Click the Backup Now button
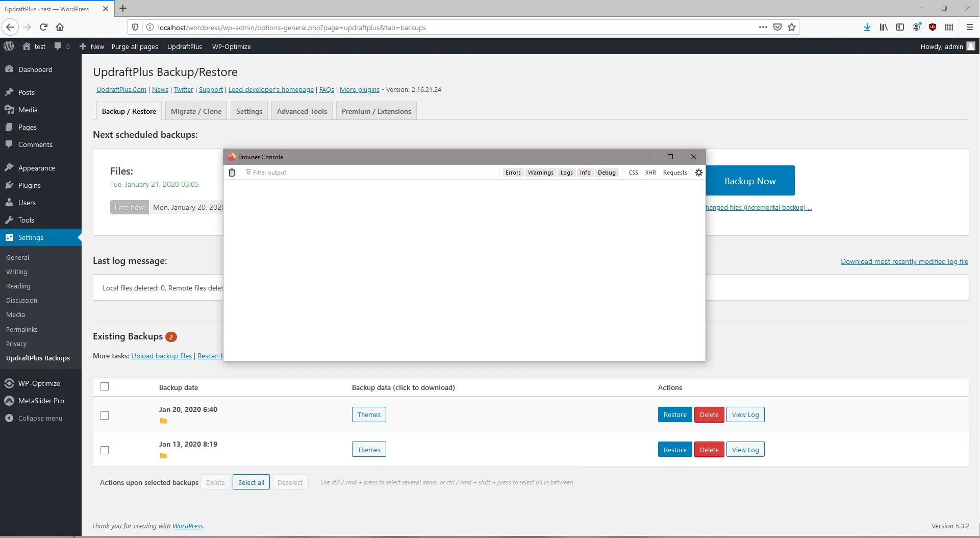 coord(750,181)
